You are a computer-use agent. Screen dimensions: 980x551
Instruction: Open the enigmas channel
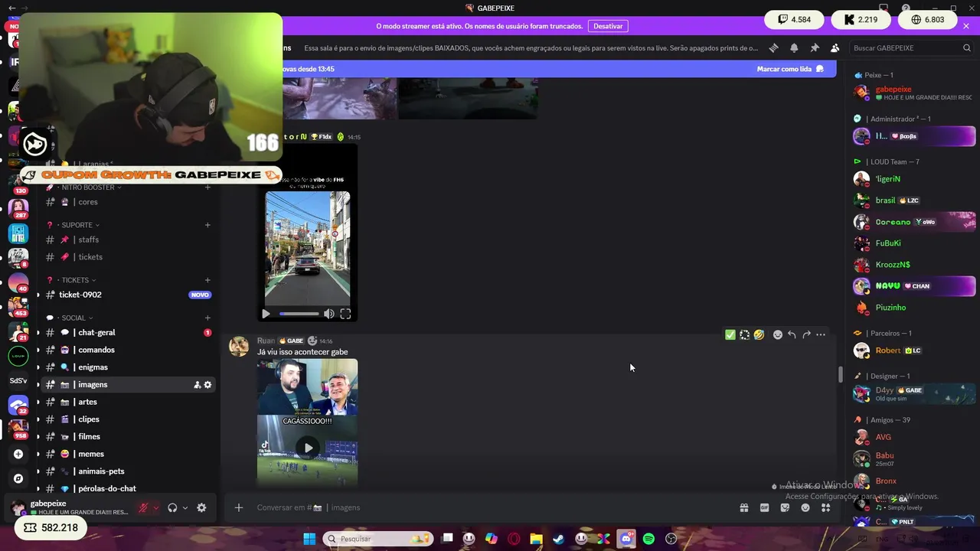pyautogui.click(x=128, y=367)
